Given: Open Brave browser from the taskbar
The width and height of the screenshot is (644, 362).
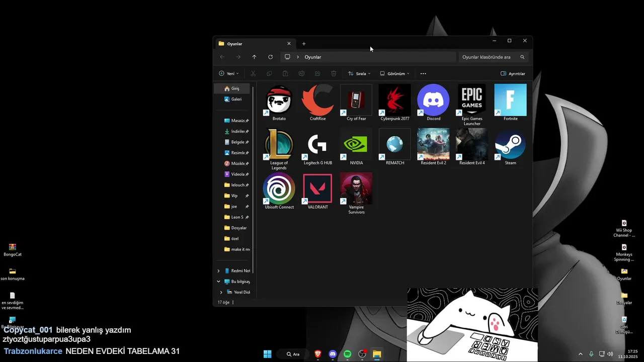Looking at the screenshot, I should (x=317, y=354).
